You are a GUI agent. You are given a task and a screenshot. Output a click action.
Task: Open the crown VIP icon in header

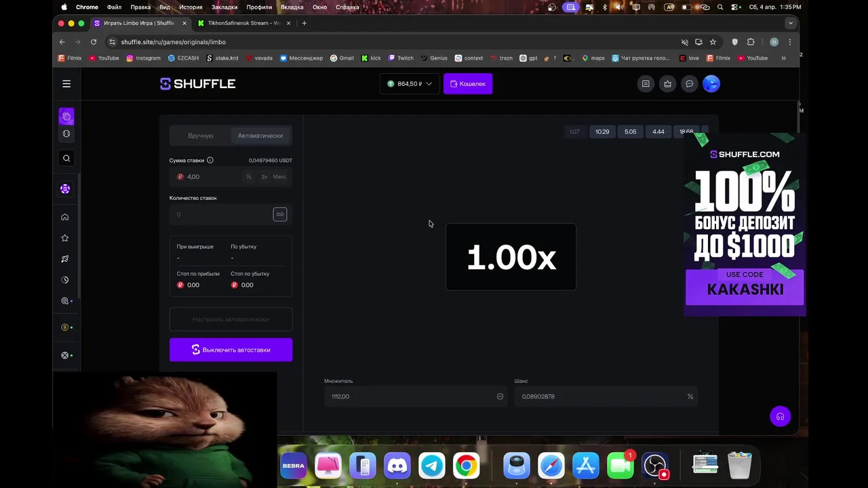pos(667,84)
